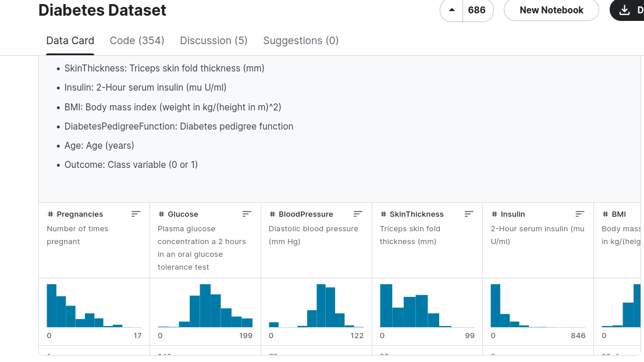Image resolution: width=644 pixels, height=362 pixels.
Task: Open sort menu for Pregnancies column
Action: (x=136, y=214)
